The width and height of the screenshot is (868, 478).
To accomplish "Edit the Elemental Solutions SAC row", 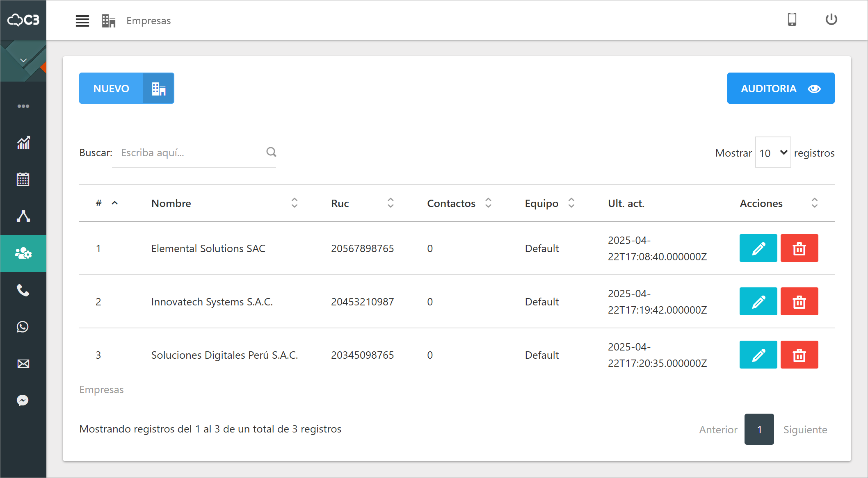I will 758,248.
